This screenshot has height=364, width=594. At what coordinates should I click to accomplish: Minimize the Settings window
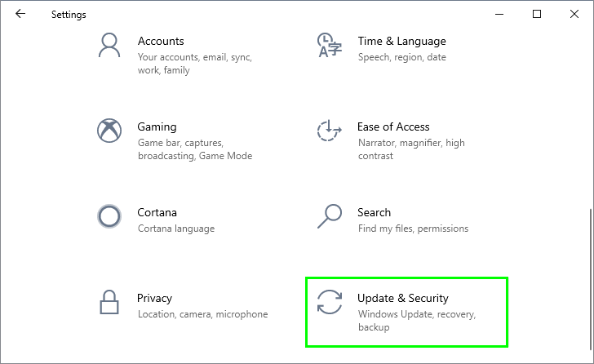coord(499,14)
